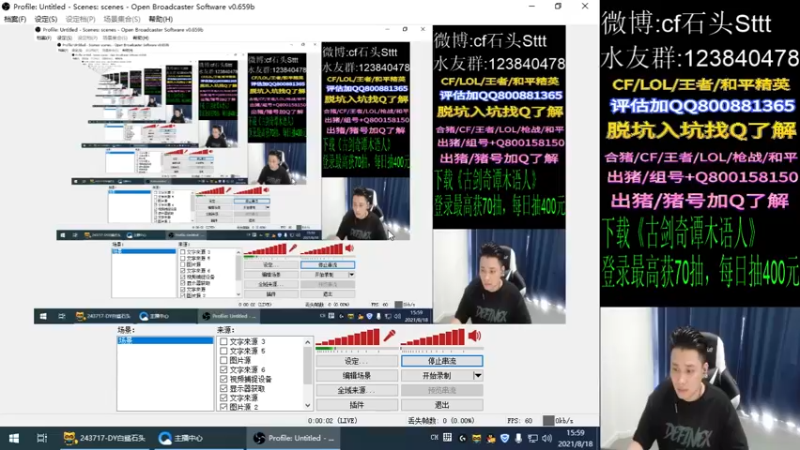Viewport: 800px width, 450px height.
Task: Click the OBS logo in the title bar
Action: (6, 7)
